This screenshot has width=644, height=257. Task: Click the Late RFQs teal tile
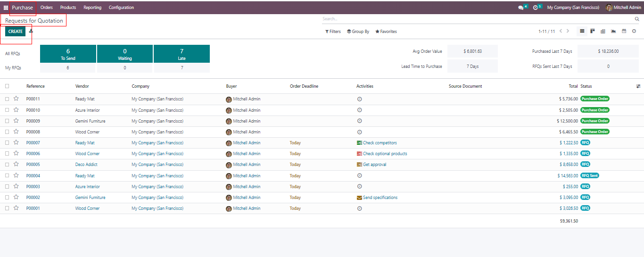182,54
